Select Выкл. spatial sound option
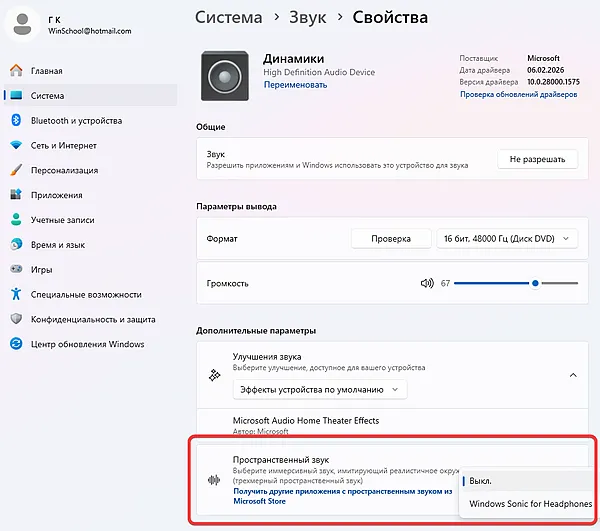 coord(526,481)
